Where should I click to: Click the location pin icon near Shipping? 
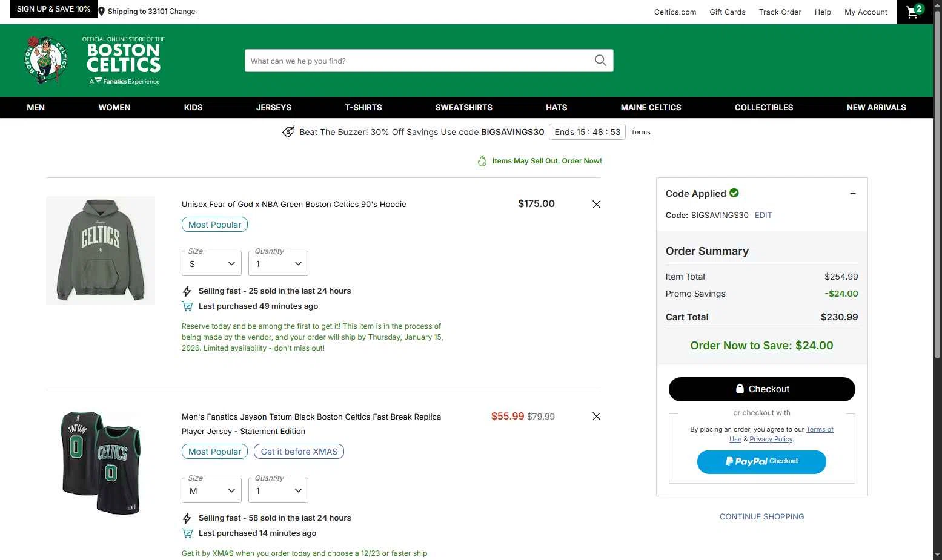(102, 12)
